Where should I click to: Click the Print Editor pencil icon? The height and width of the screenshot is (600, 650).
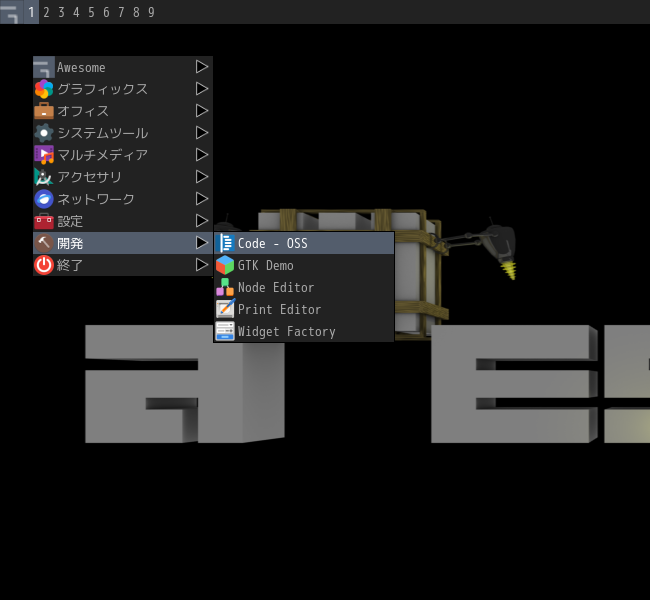pos(225,309)
